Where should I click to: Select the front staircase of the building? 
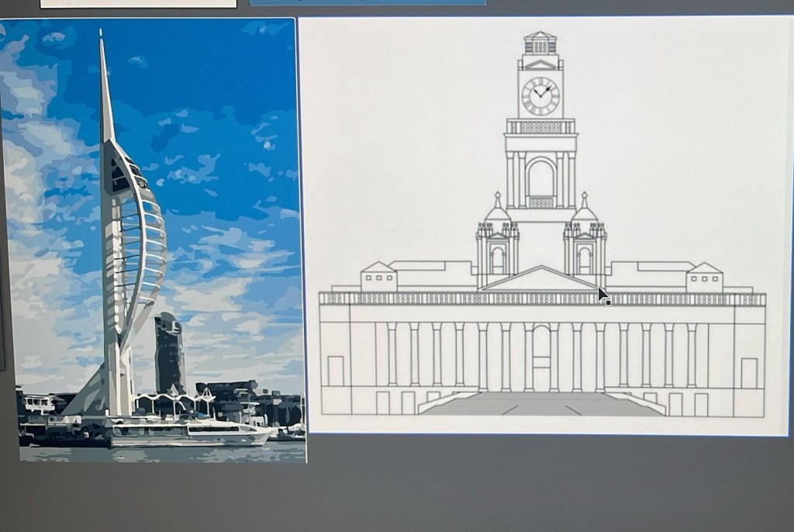[541, 403]
